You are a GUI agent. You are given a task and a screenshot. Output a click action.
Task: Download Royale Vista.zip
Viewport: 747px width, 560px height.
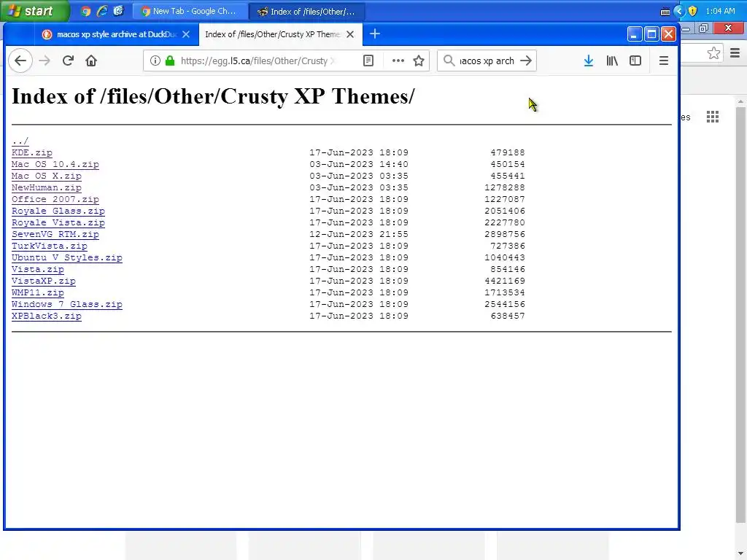coord(58,222)
